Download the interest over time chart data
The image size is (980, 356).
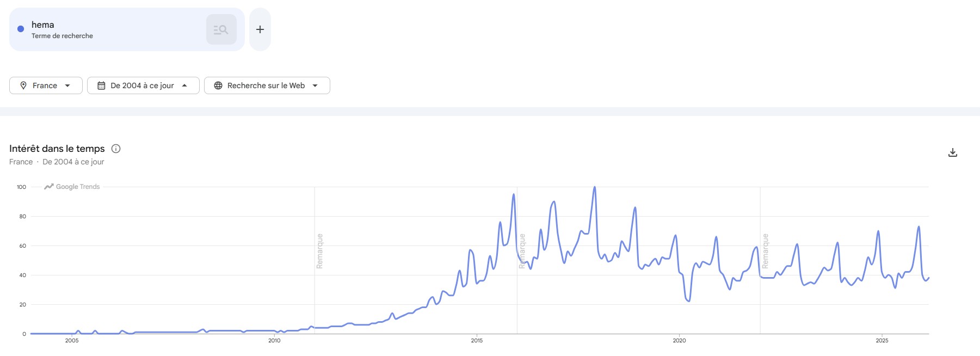click(x=952, y=153)
